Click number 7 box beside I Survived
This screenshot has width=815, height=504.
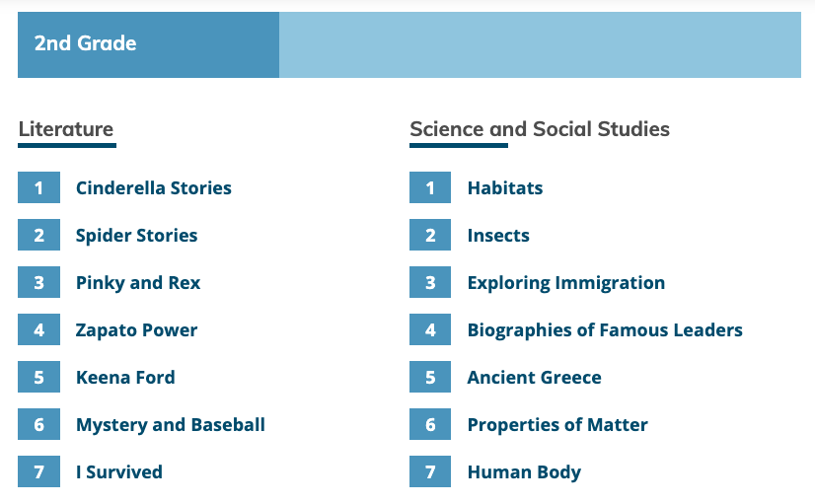point(39,471)
